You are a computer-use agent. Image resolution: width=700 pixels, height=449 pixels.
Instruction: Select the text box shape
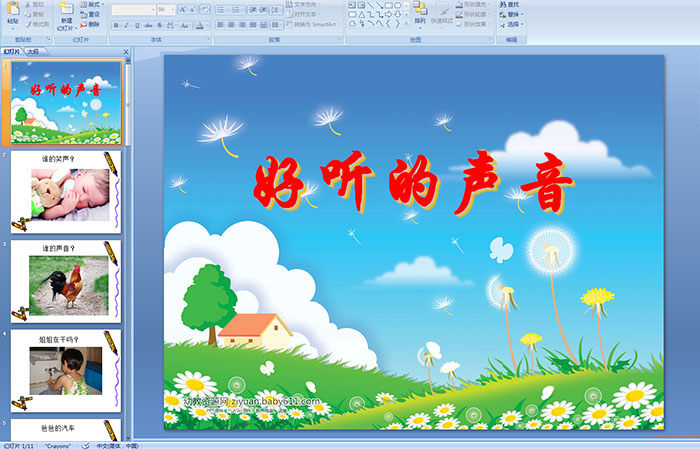click(x=352, y=5)
